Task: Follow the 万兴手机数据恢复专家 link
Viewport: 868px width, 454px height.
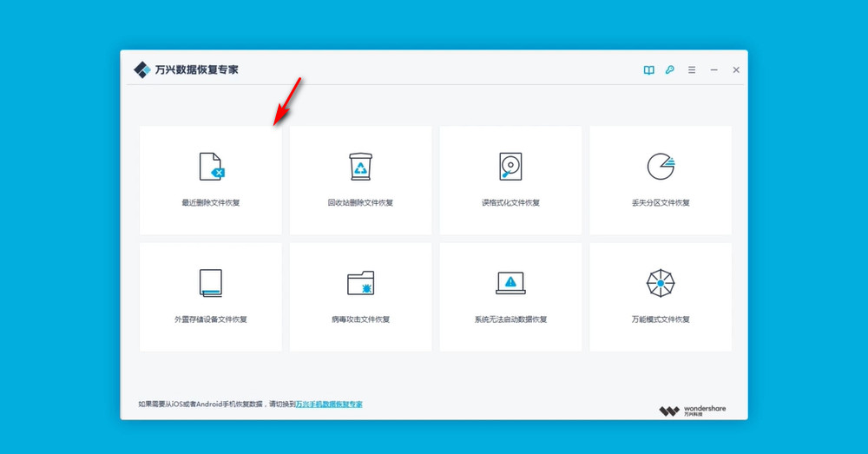Action: pos(329,405)
